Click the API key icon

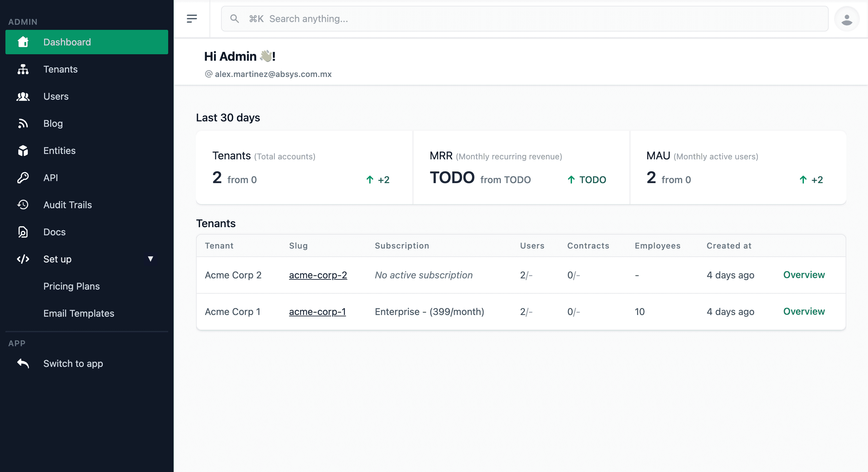23,178
